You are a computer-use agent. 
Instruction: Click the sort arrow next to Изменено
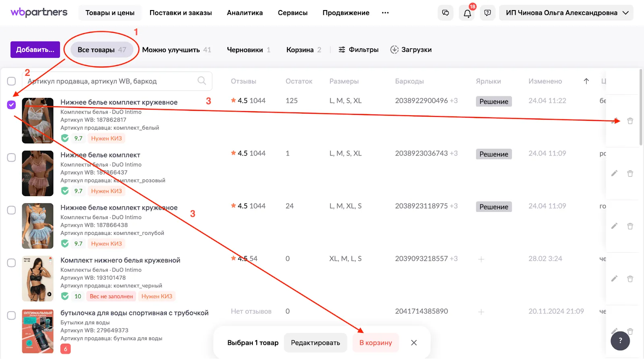pyautogui.click(x=586, y=81)
